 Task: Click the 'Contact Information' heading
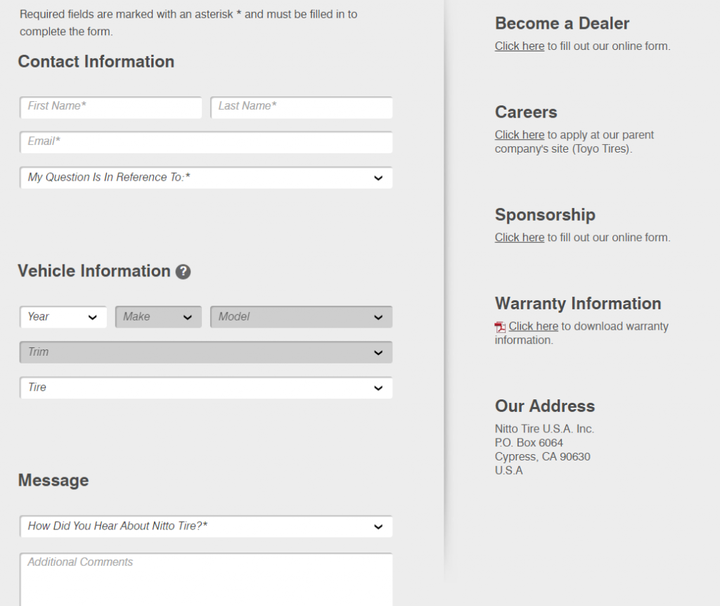[96, 62]
